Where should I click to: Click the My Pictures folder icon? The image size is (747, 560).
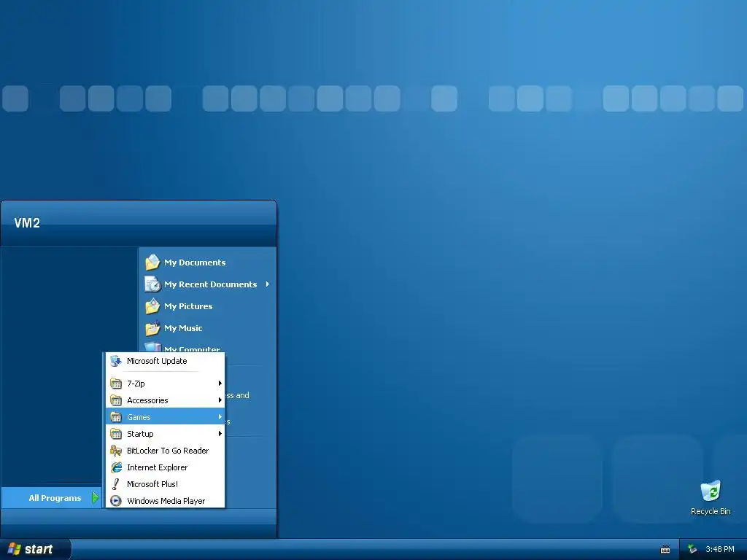click(x=152, y=306)
